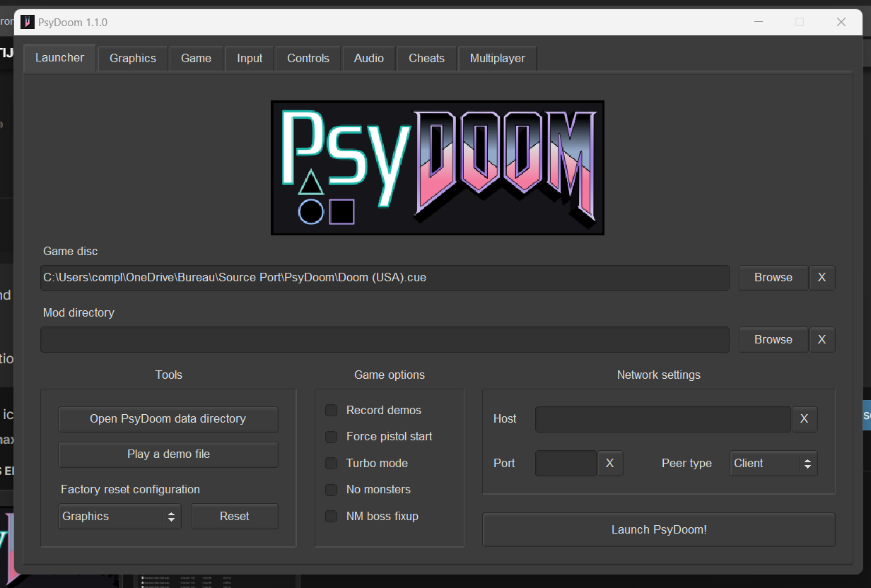The height and width of the screenshot is (588, 871).
Task: Open the Peer type Client dropdown
Action: click(773, 464)
